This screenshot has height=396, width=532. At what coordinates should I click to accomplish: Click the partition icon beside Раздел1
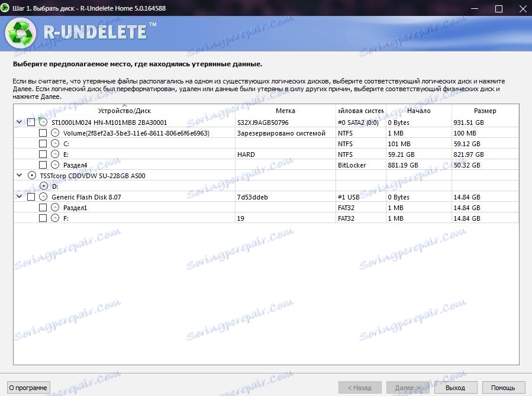click(55, 207)
